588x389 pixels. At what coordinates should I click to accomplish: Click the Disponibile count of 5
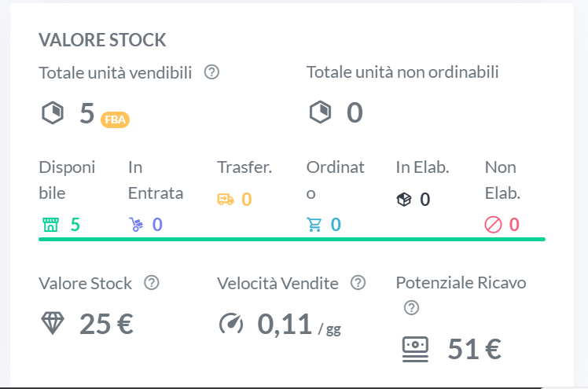point(75,225)
